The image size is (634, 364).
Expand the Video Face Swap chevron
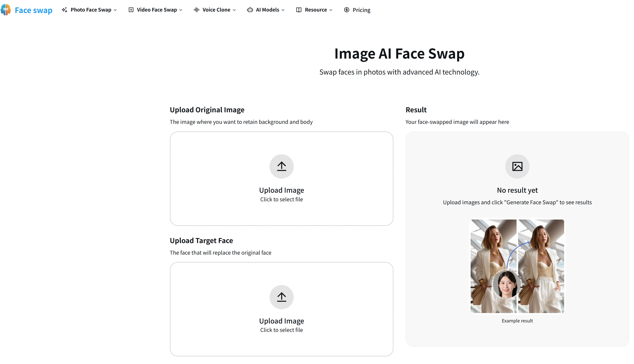tap(181, 10)
